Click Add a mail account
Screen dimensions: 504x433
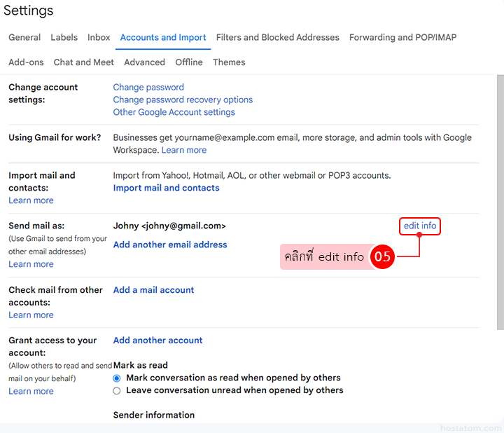[x=153, y=290]
